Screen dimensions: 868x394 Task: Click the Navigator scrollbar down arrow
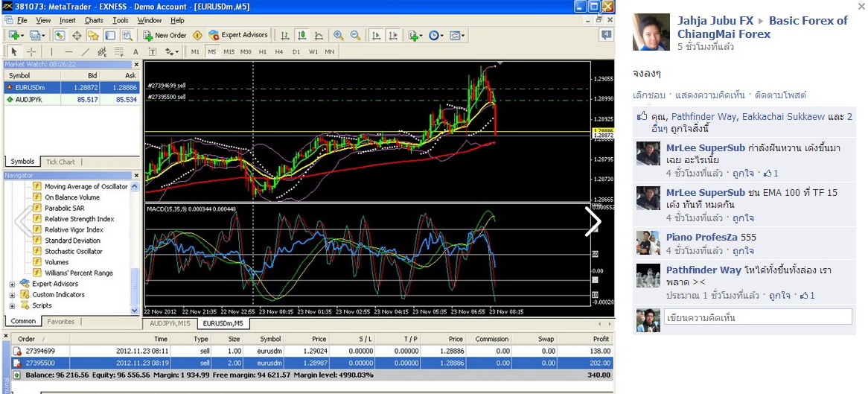click(x=135, y=311)
